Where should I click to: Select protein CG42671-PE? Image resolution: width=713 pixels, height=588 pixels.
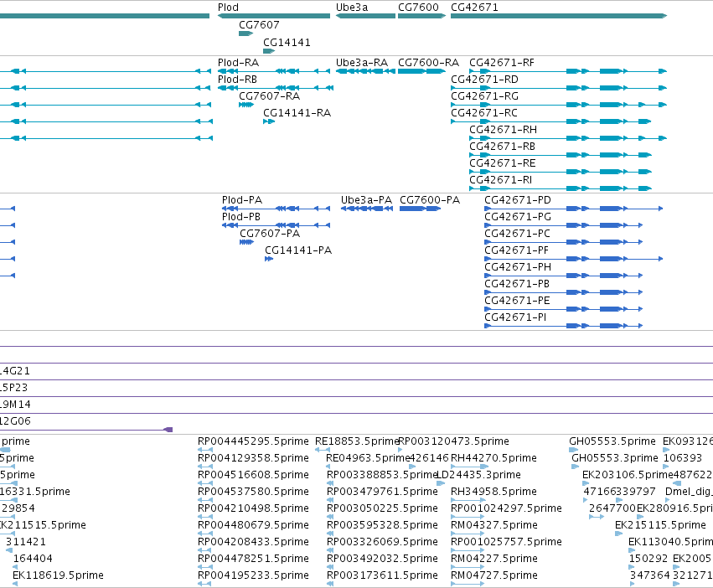[517, 300]
